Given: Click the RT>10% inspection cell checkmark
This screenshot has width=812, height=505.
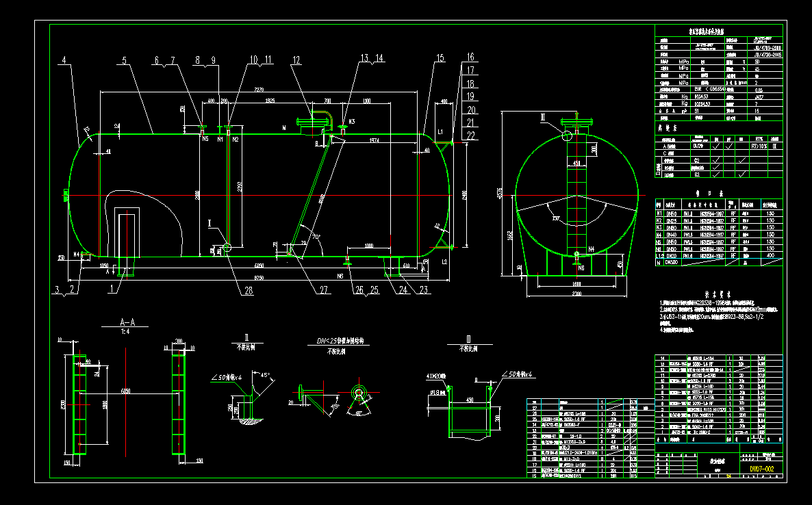Looking at the screenshot, I should (759, 146).
